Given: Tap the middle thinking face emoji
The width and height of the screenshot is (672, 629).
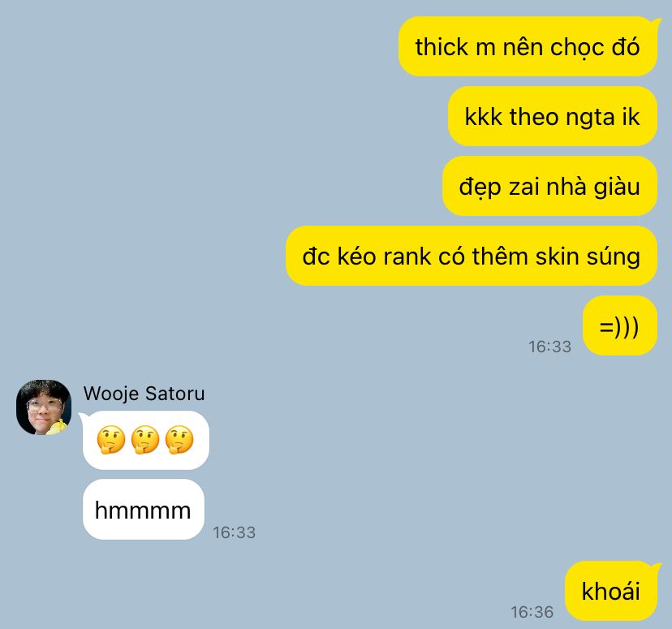Looking at the screenshot, I should coord(145,440).
